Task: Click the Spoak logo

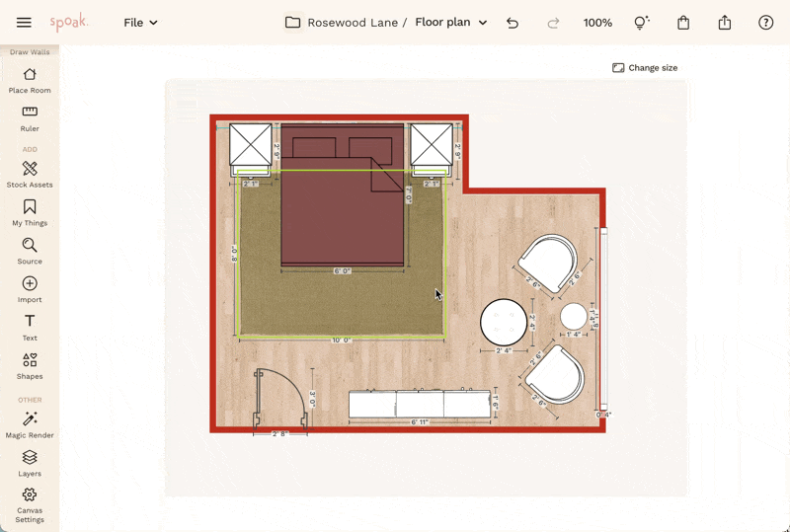Action: pyautogui.click(x=69, y=22)
